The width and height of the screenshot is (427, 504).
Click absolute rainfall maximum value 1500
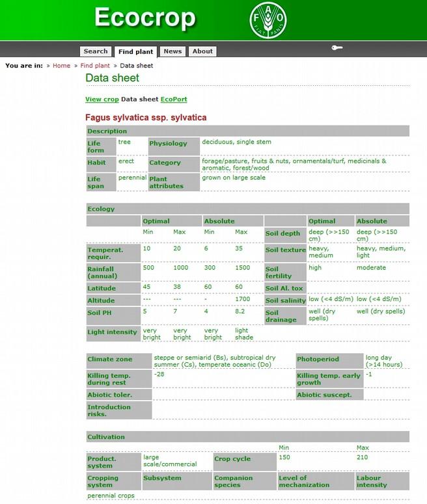pos(242,267)
